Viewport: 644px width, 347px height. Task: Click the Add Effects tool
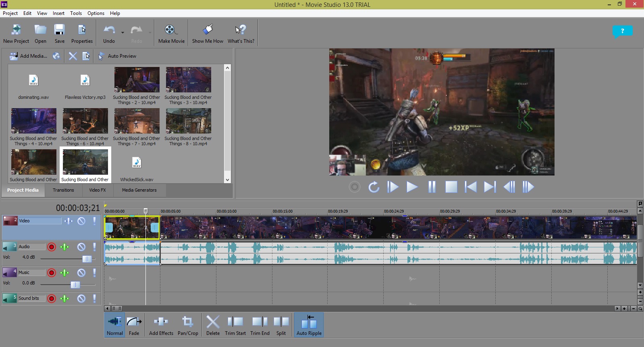tap(161, 325)
